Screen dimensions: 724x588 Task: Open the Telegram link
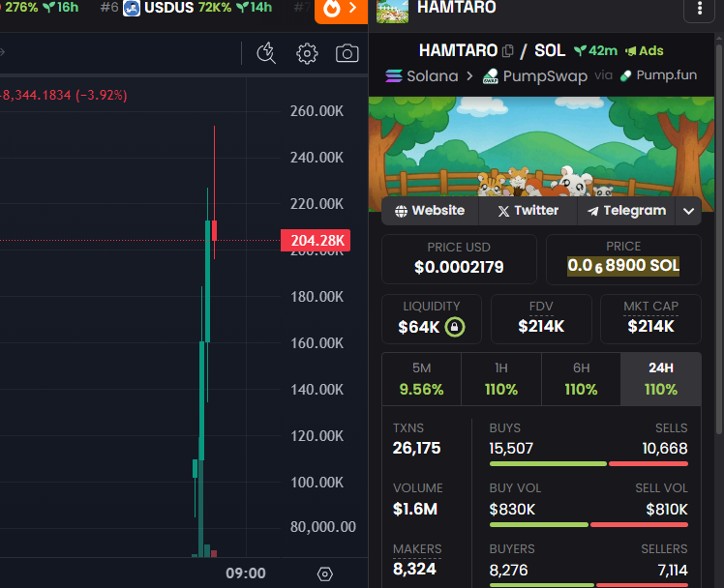(626, 211)
